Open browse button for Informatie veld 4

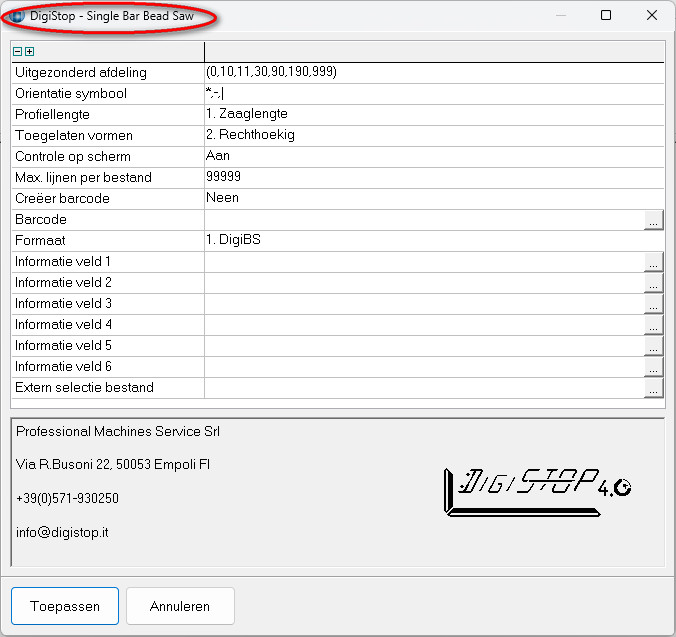pos(654,325)
